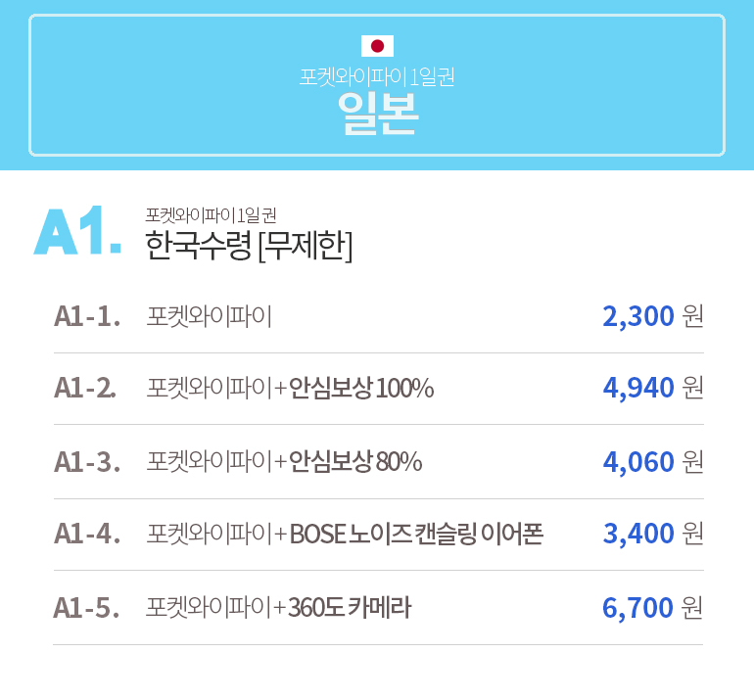Click the Japan flag icon
Screen dimensions: 754x700
coord(377,46)
